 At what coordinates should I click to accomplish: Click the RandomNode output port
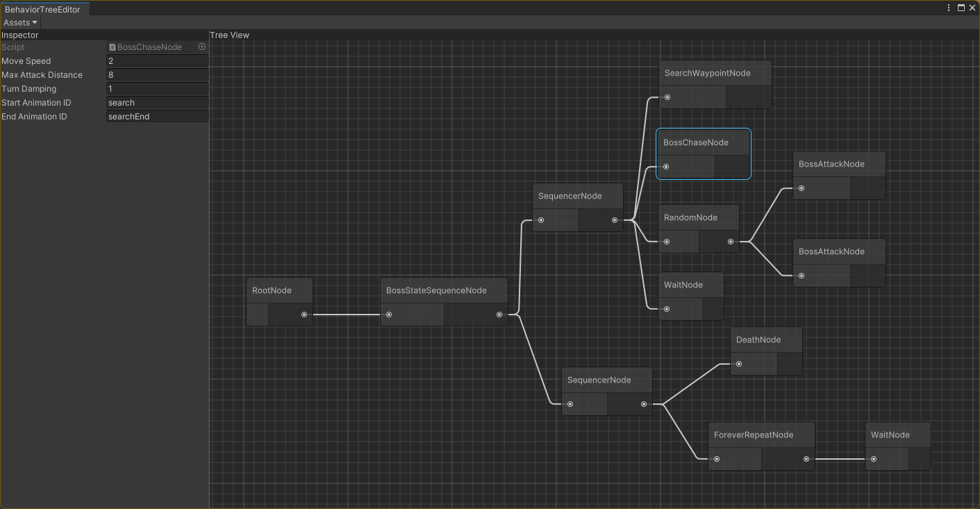pos(731,242)
